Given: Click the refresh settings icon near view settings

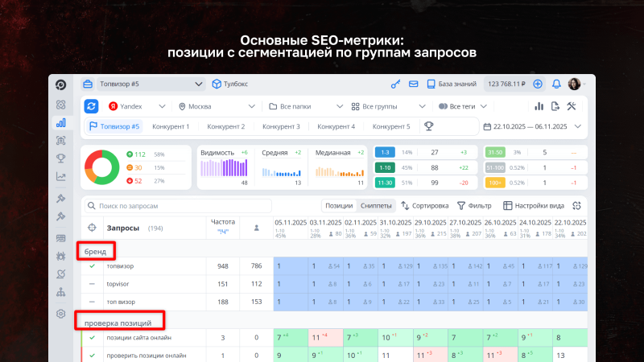Looking at the screenshot, I should 576,206.
